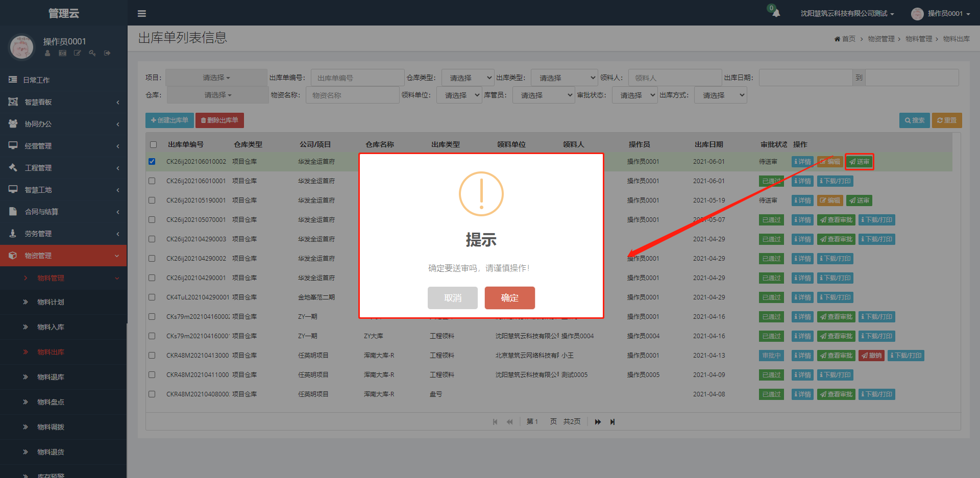980x478 pixels.
Task: Open the 审批状态 dropdown filter
Action: click(634, 95)
